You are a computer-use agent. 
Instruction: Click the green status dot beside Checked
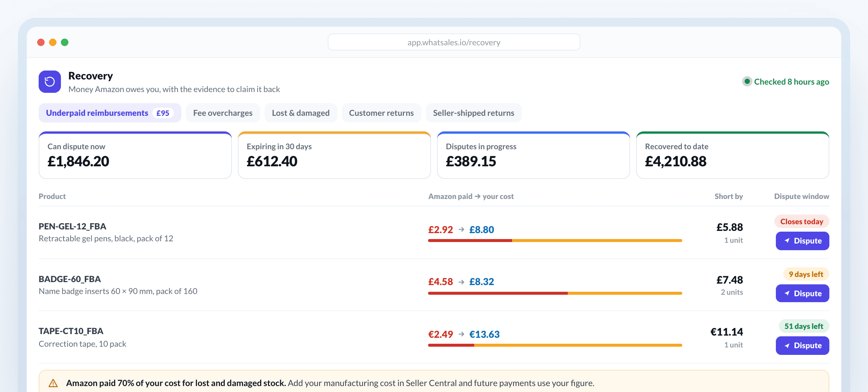pos(747,82)
